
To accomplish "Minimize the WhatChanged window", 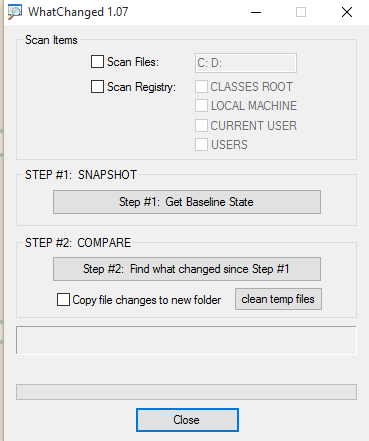I will coord(256,12).
